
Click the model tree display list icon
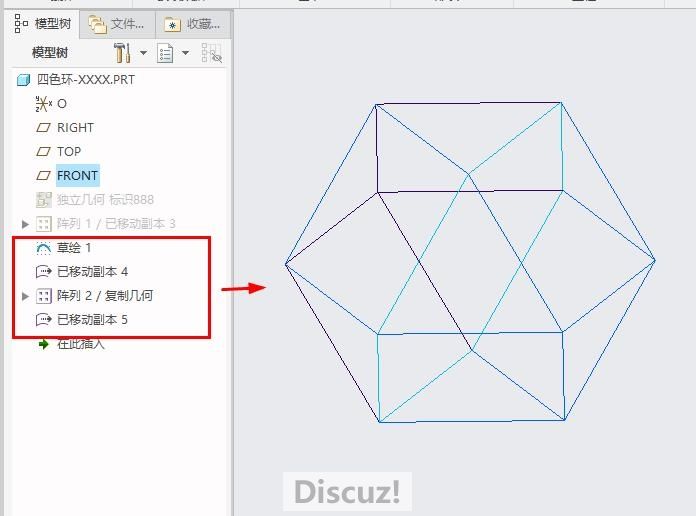(x=165, y=53)
